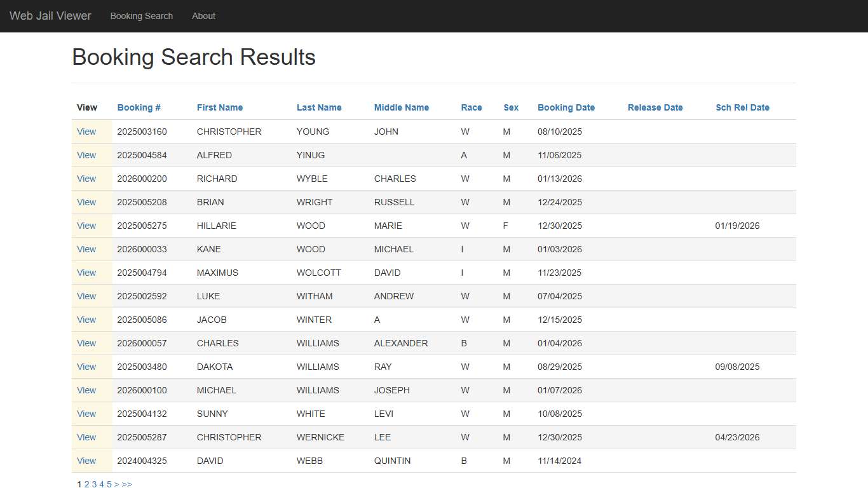Sort results by Race column

tap(471, 107)
